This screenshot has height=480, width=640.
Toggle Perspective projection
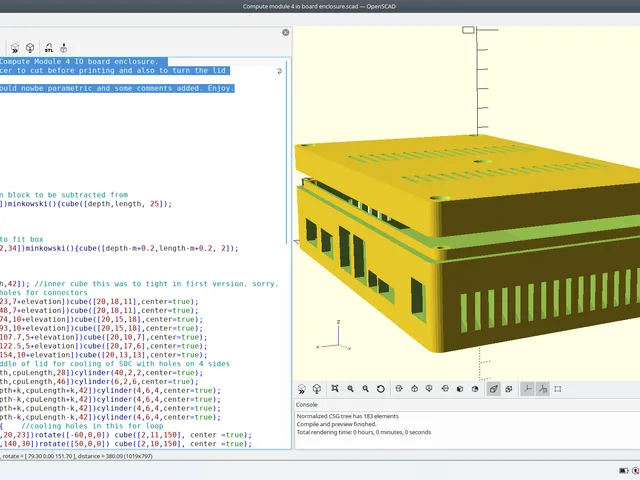pyautogui.click(x=493, y=389)
